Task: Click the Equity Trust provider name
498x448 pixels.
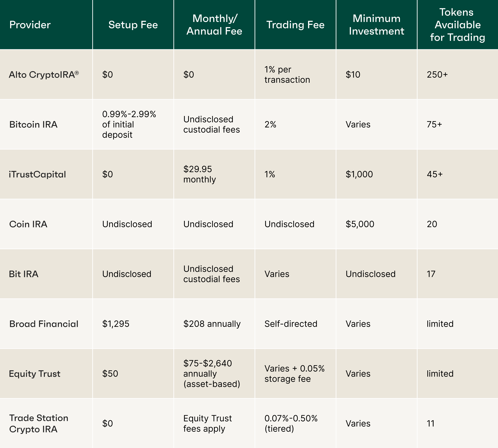Action: coord(35,374)
